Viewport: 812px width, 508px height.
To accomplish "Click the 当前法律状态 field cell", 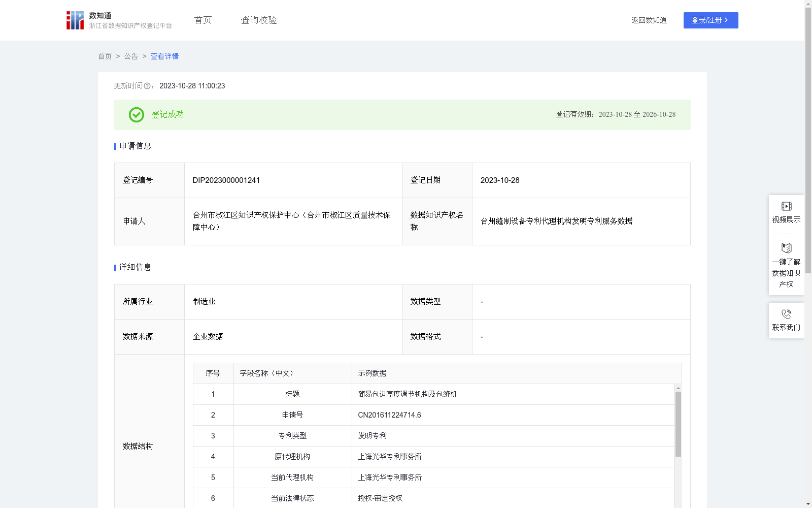I will click(x=293, y=498).
